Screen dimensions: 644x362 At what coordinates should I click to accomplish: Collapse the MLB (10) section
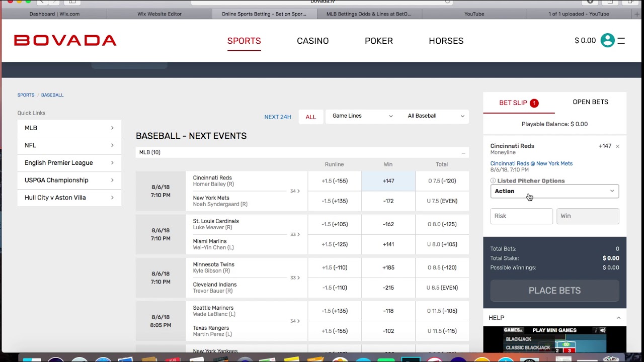[x=463, y=153]
